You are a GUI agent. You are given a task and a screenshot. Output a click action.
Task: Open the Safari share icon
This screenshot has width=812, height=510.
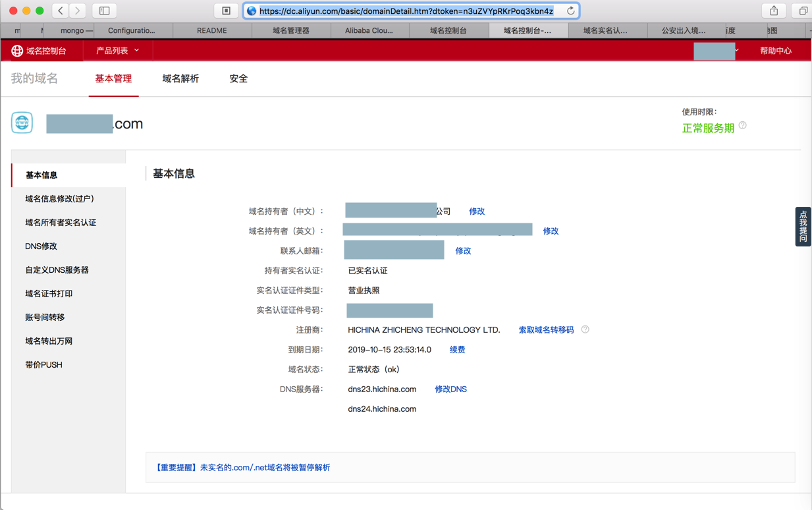coord(774,11)
